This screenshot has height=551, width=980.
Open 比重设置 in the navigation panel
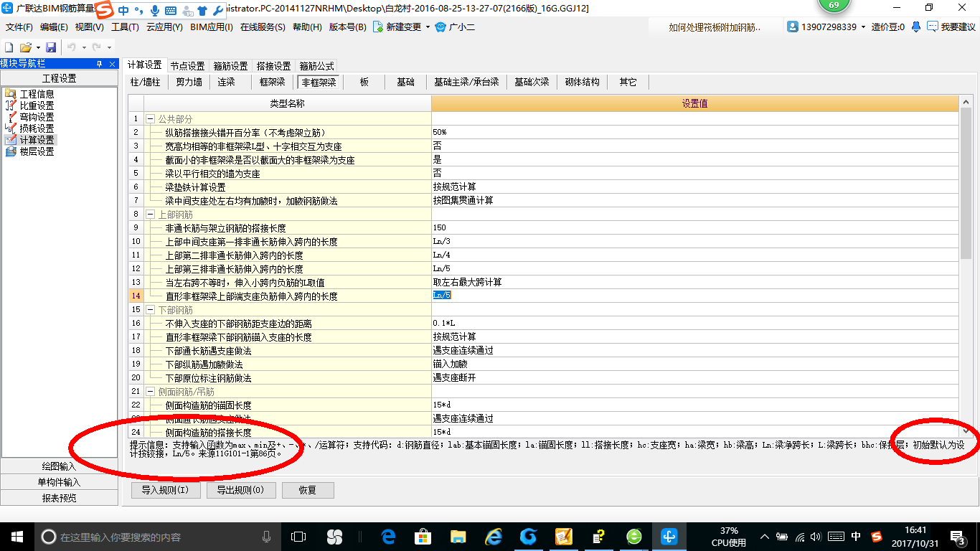(37, 105)
